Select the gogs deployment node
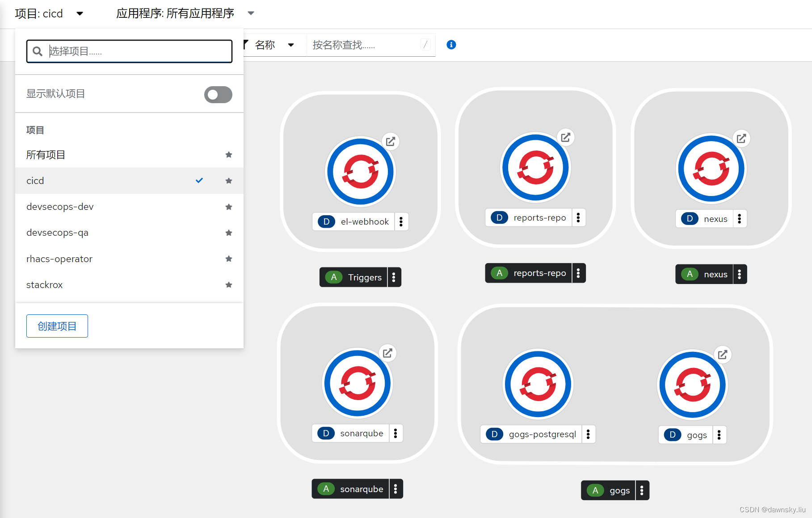Screen dimensions: 812x518 point(693,385)
